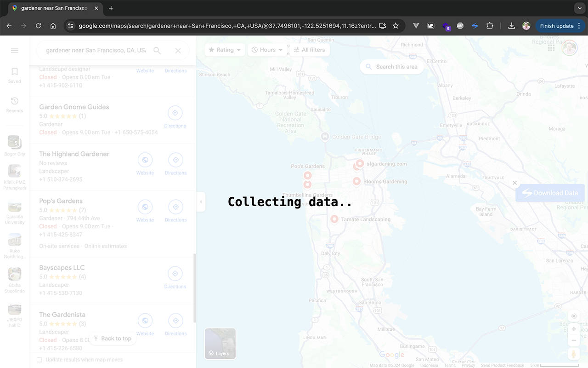
Task: Open the Hours filter dropdown
Action: point(267,50)
